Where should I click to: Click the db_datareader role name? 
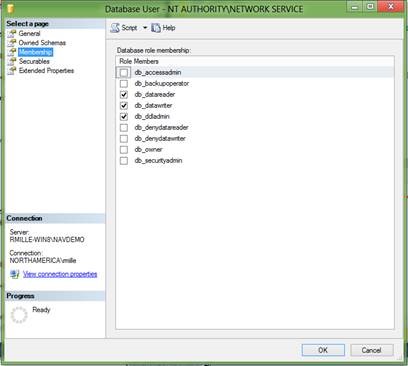click(x=155, y=94)
